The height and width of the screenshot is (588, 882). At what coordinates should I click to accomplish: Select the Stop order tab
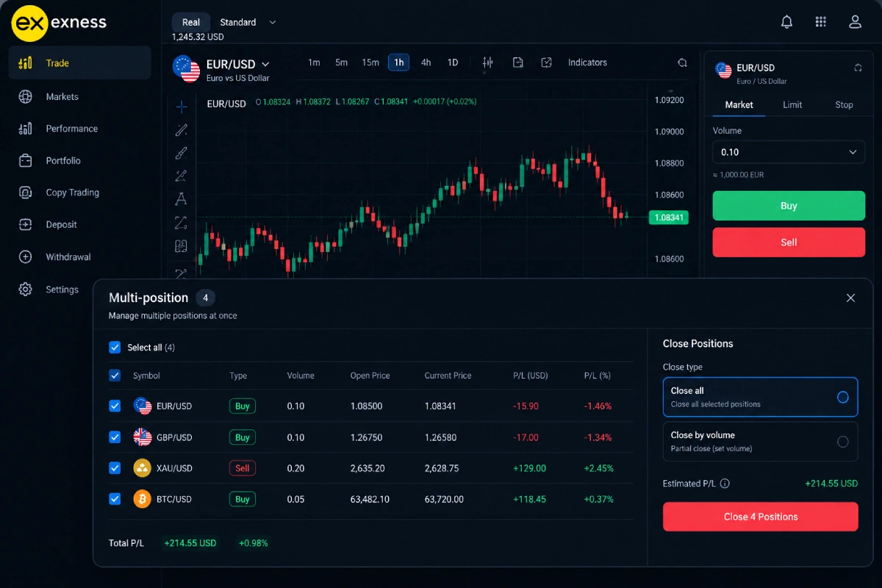coord(844,105)
